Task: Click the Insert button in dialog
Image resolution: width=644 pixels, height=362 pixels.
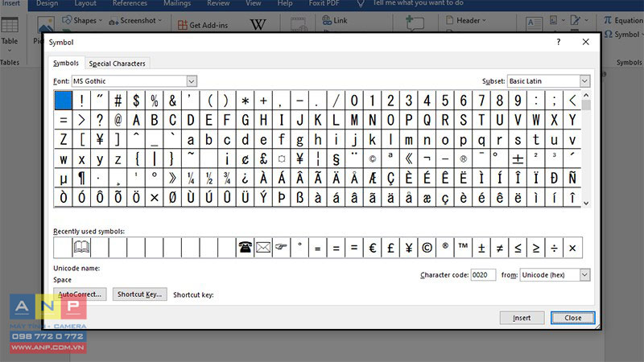Action: pyautogui.click(x=522, y=318)
